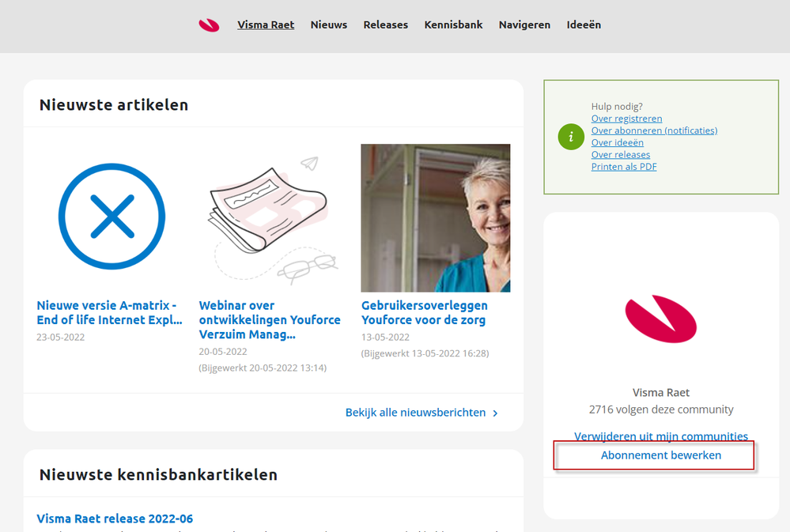Open Visma Raet release 2022-06 article
Screen dimensions: 790x532
pyautogui.click(x=115, y=519)
